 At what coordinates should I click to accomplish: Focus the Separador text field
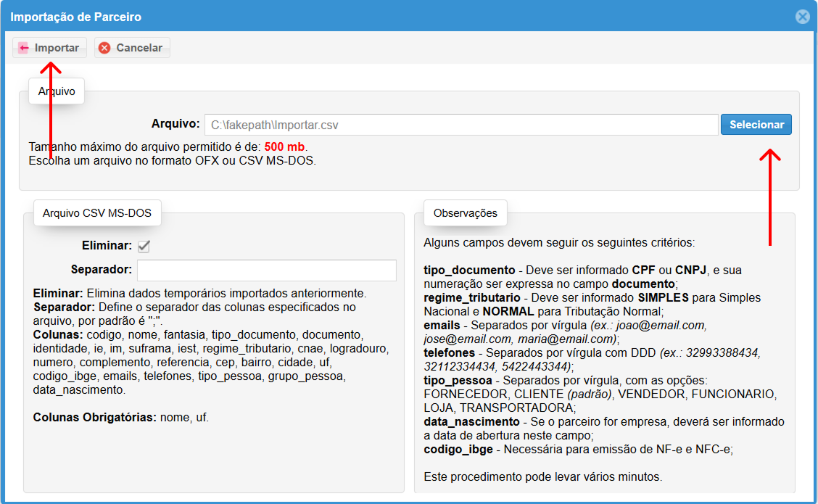tap(266, 270)
